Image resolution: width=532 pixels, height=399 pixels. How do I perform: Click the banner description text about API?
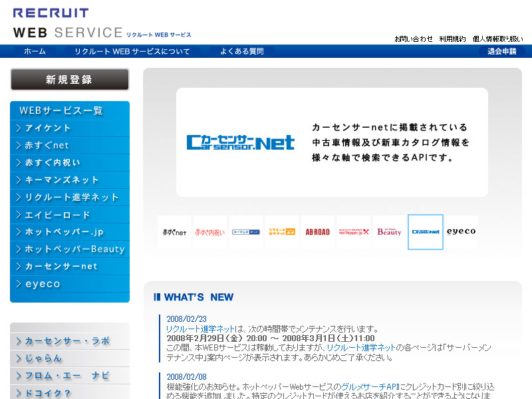point(390,142)
